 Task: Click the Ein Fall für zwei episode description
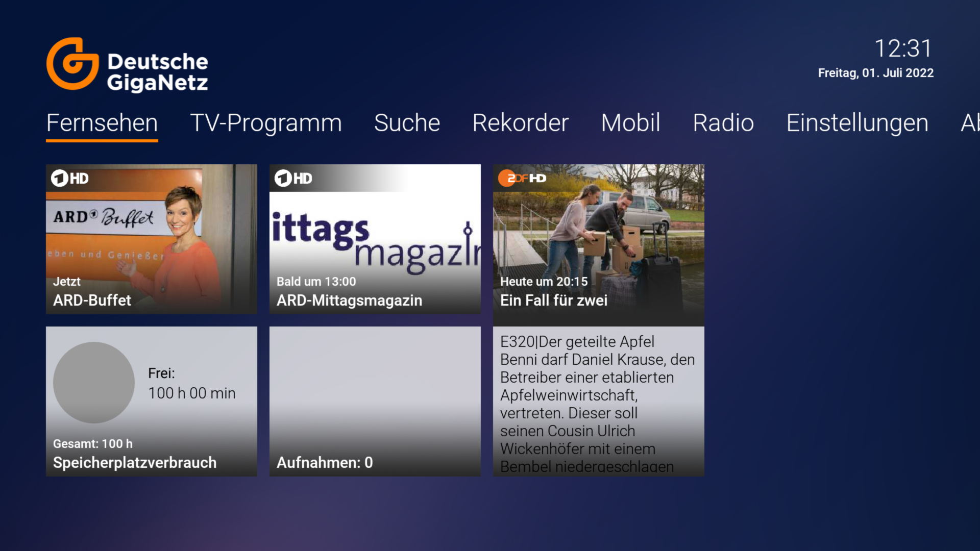598,403
